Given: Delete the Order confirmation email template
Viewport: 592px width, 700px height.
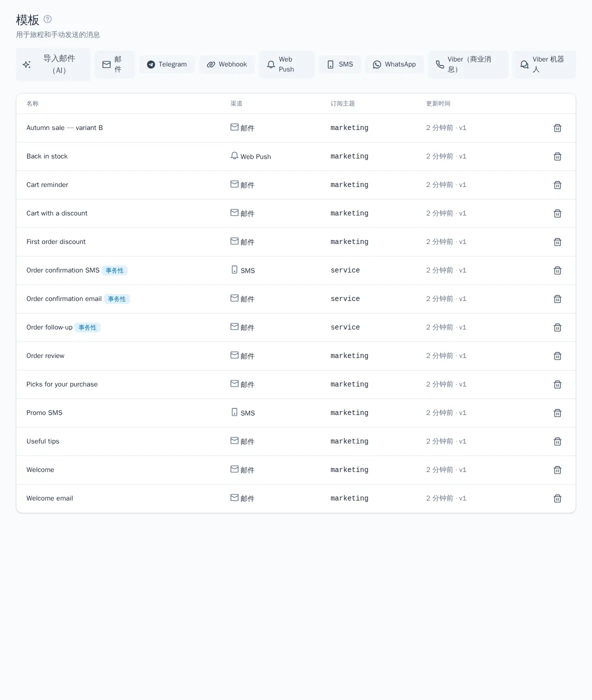Looking at the screenshot, I should click(557, 299).
